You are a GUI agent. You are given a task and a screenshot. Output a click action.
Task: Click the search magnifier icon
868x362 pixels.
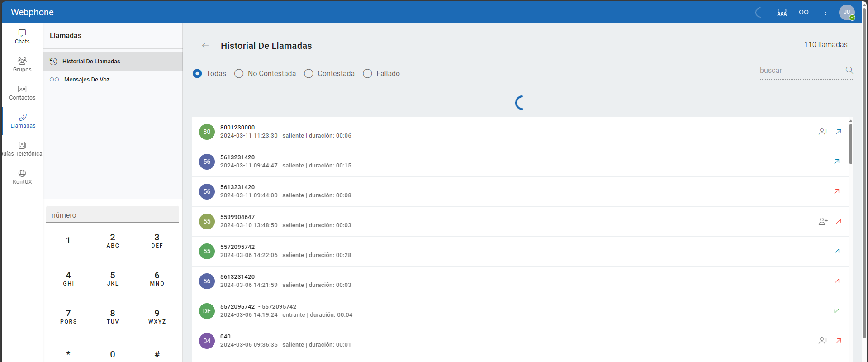click(849, 70)
